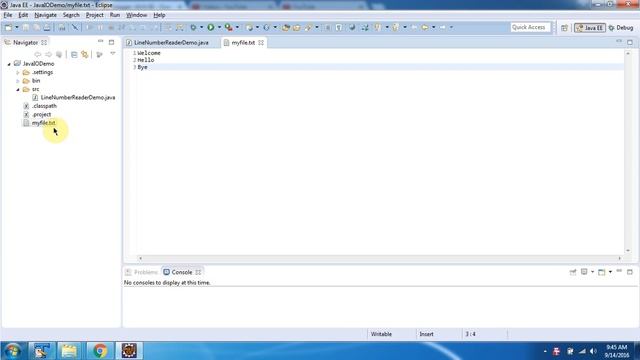
Task: Click the editor horizontal scrollbar
Action: pos(380,258)
